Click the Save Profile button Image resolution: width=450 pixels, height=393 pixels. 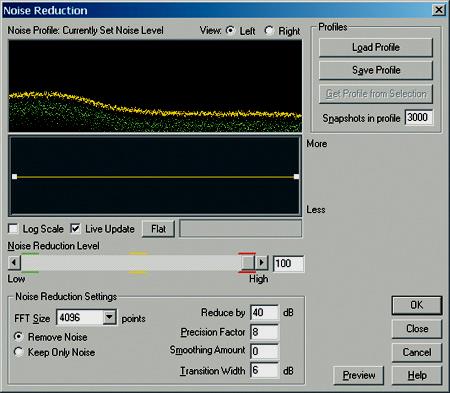pos(376,70)
